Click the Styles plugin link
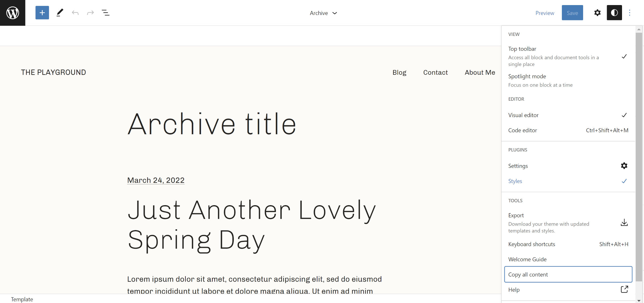The image size is (644, 303). [515, 180]
